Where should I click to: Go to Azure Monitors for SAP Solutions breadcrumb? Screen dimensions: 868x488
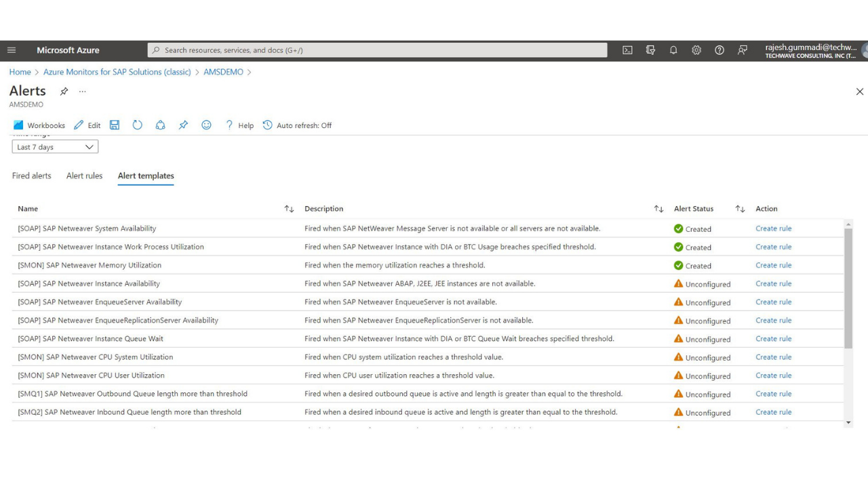coord(117,72)
